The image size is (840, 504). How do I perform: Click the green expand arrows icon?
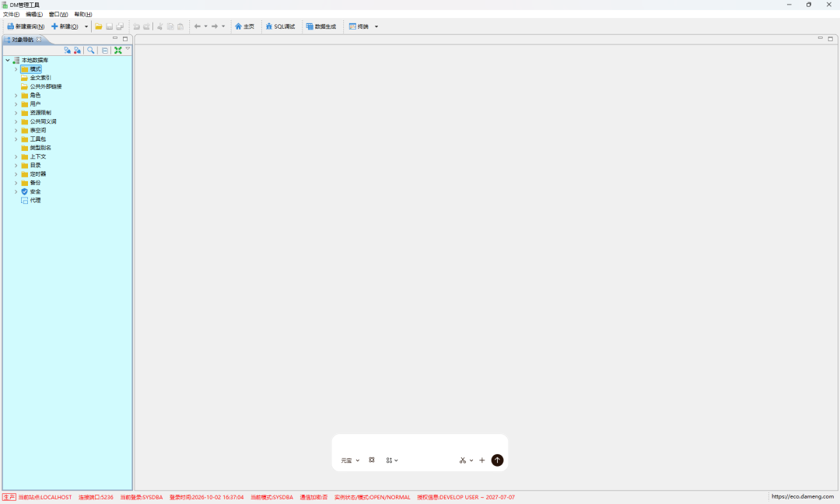(118, 51)
